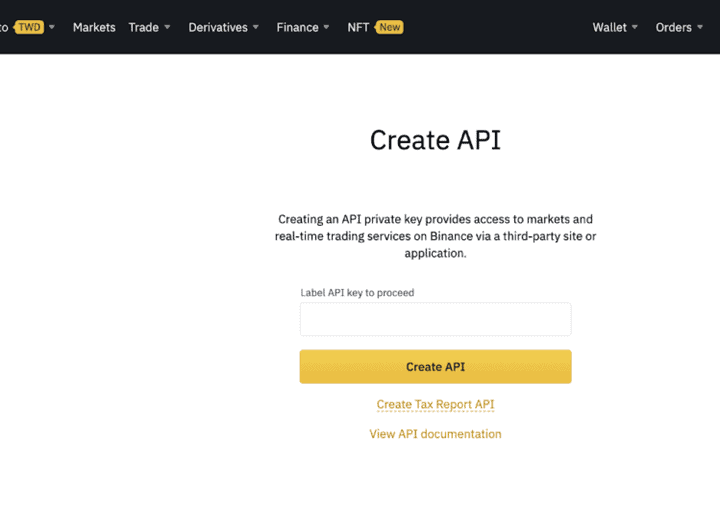The image size is (720, 515).
Task: Open the Wallet menu
Action: (x=609, y=27)
